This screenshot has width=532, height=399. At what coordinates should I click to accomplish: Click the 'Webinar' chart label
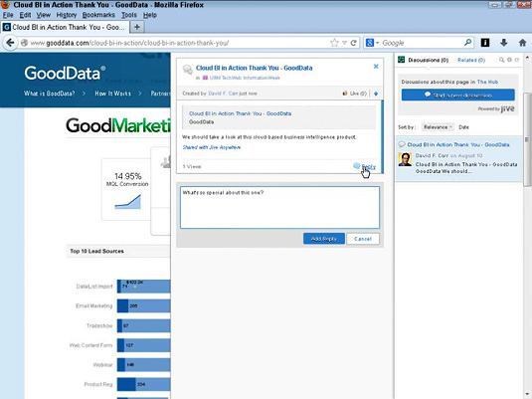click(102, 365)
